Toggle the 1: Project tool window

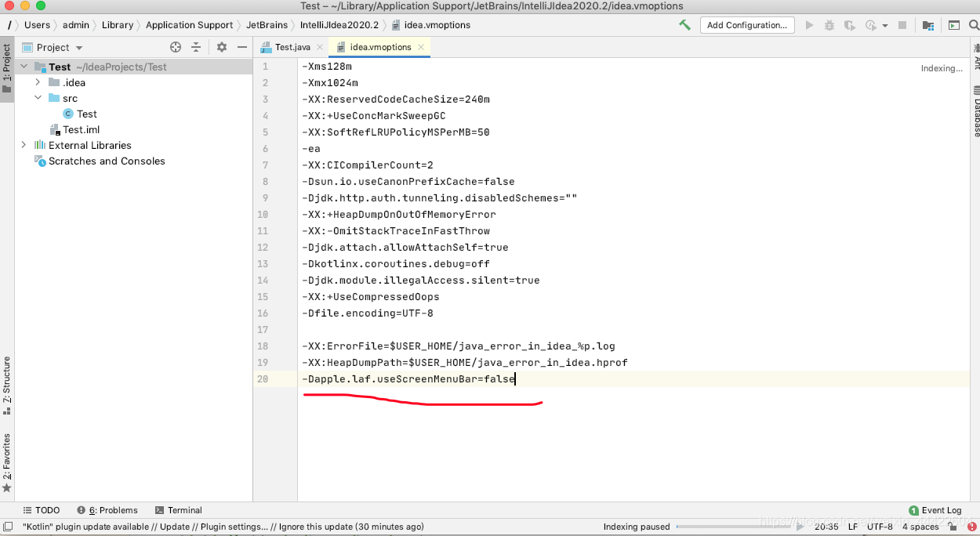click(7, 69)
